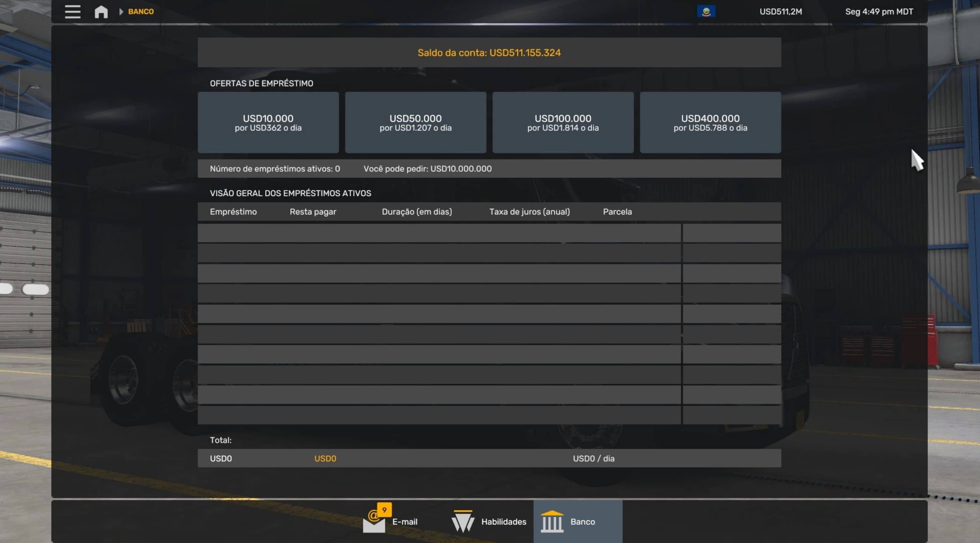The height and width of the screenshot is (543, 980).
Task: Click the clock showing Seg 4:49 pm
Action: click(879, 12)
